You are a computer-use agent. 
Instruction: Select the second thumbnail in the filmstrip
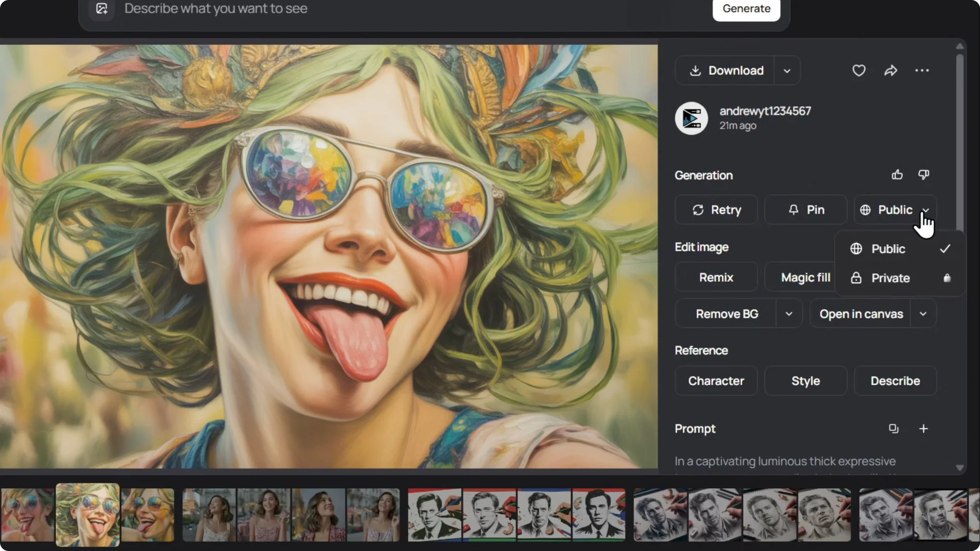tap(87, 514)
